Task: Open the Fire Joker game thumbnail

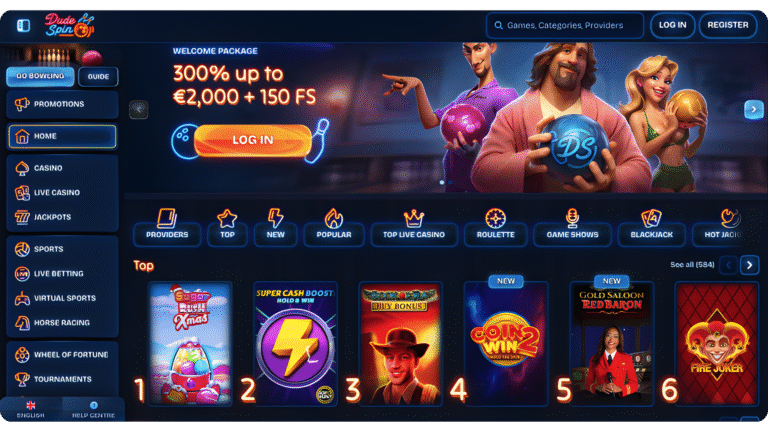Action: 717,343
